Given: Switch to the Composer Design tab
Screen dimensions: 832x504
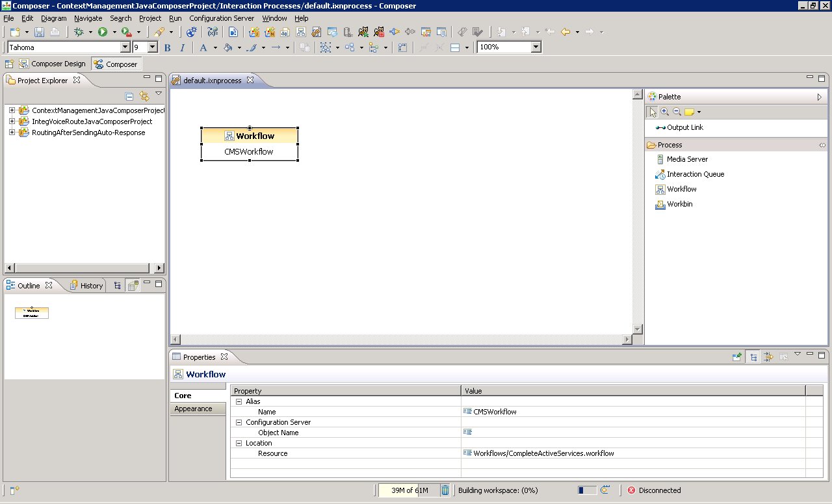Looking at the screenshot, I should [58, 64].
